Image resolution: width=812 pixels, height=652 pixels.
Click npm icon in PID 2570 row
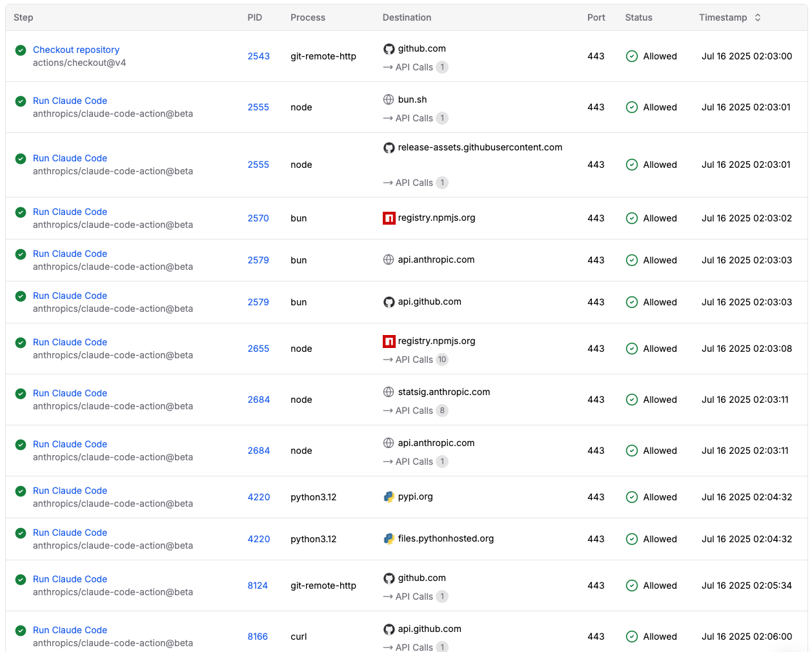tap(389, 218)
